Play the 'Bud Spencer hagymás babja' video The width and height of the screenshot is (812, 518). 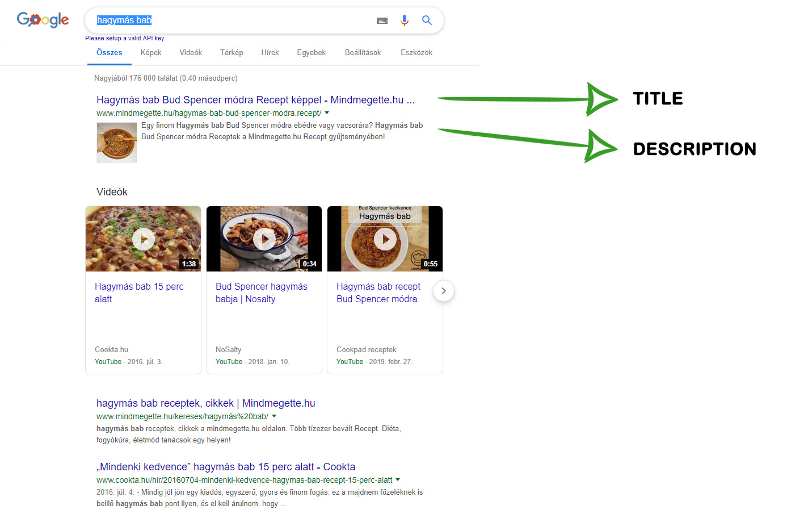264,239
